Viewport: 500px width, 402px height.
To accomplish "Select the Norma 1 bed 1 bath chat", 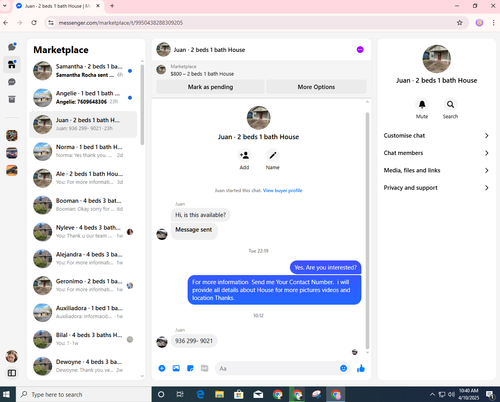I will coord(83,151).
